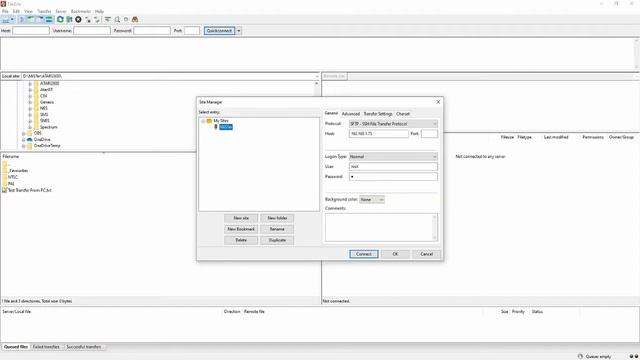The image size is (640, 360).
Task: Click the New folder button
Action: pos(277,218)
